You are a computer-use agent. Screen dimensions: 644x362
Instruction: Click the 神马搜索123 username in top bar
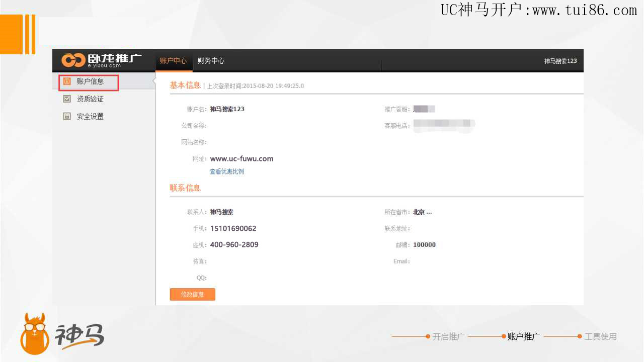click(x=560, y=61)
